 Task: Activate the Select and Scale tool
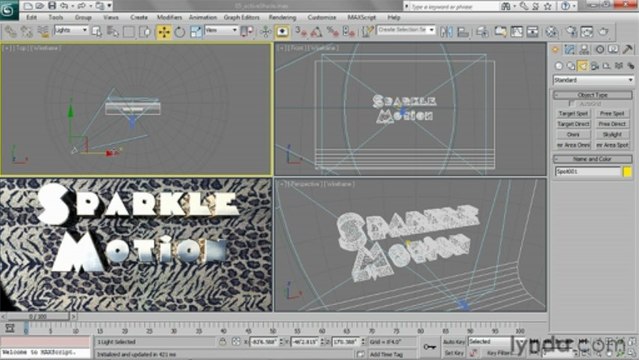196,32
